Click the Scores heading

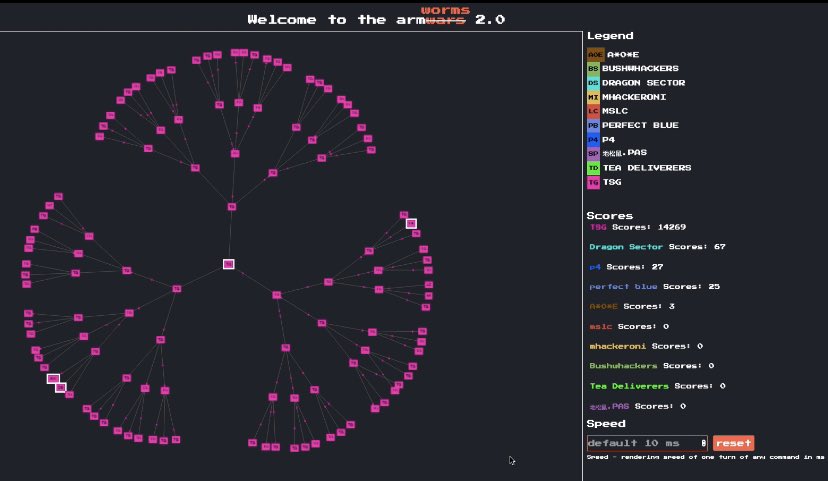pyautogui.click(x=609, y=215)
